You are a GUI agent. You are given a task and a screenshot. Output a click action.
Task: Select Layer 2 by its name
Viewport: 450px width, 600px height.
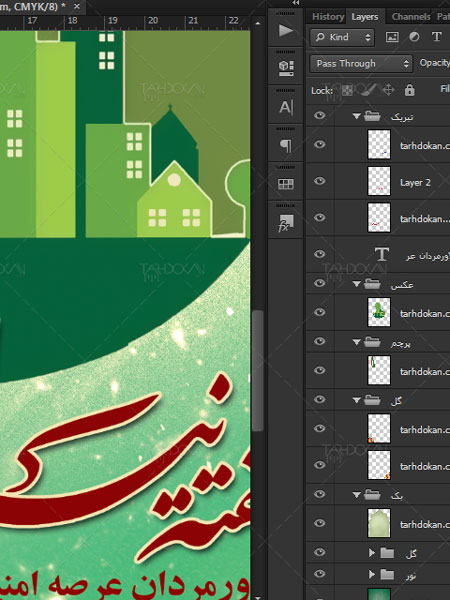coord(415,183)
